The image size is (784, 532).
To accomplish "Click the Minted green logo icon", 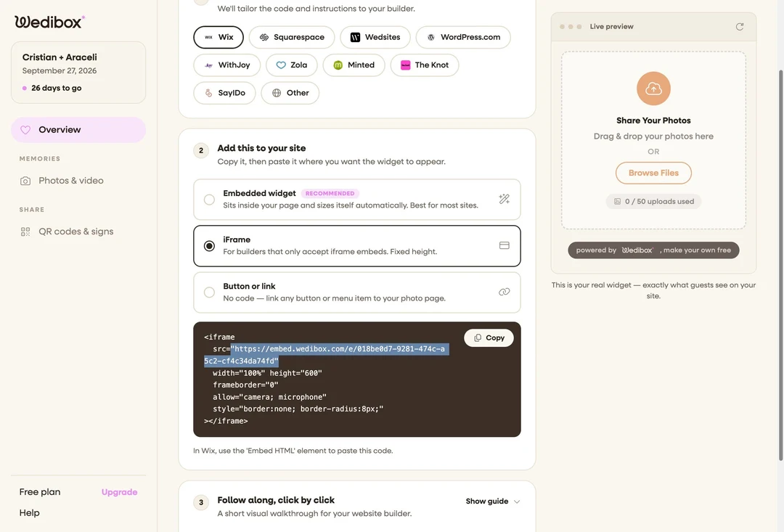I will click(338, 65).
